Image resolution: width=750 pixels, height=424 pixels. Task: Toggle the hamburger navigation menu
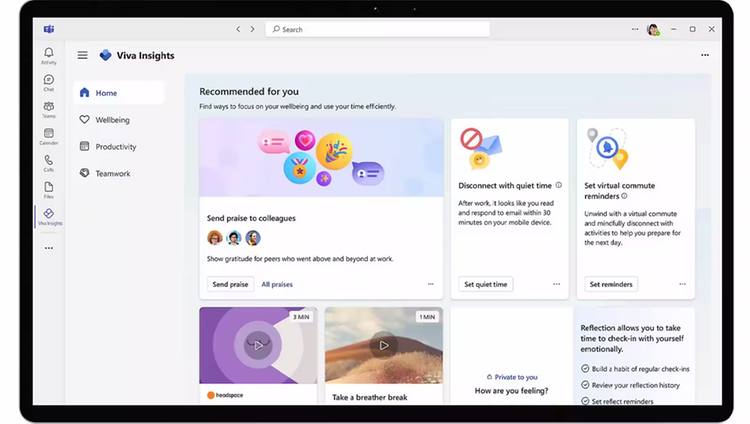[x=83, y=55]
